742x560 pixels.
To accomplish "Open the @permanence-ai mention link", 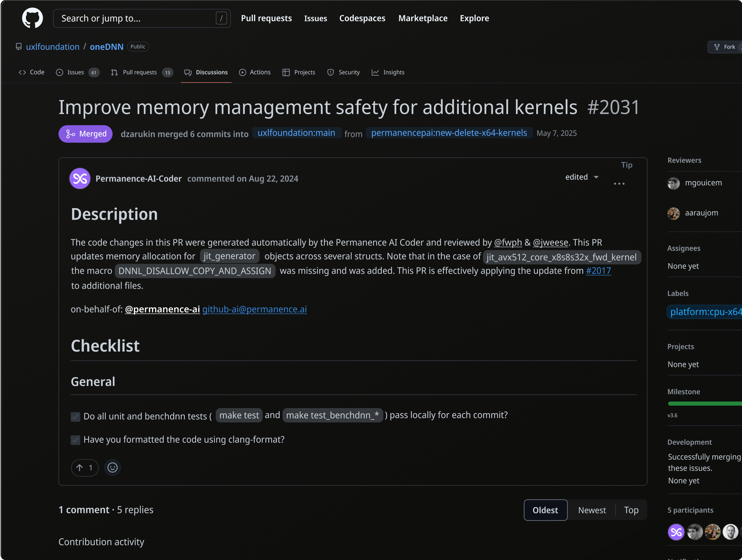I will [x=162, y=309].
